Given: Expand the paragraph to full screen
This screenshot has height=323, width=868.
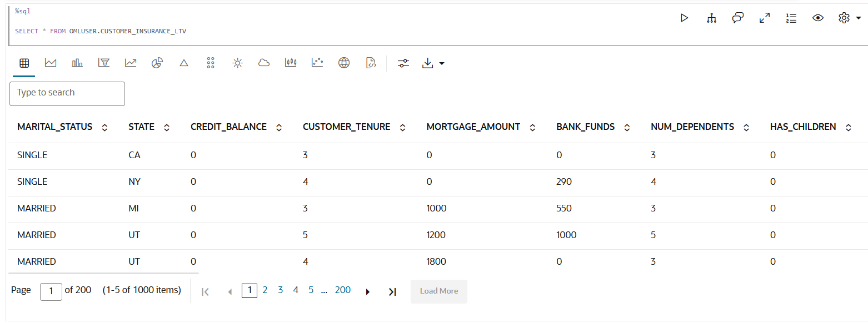Looking at the screenshot, I should (765, 18).
